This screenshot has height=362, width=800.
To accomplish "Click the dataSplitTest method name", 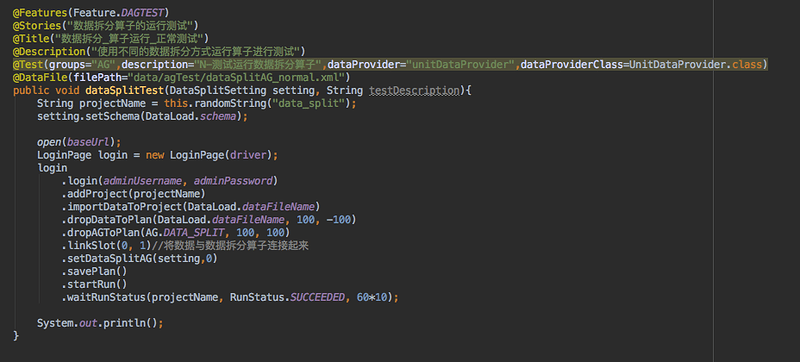I will click(126, 91).
